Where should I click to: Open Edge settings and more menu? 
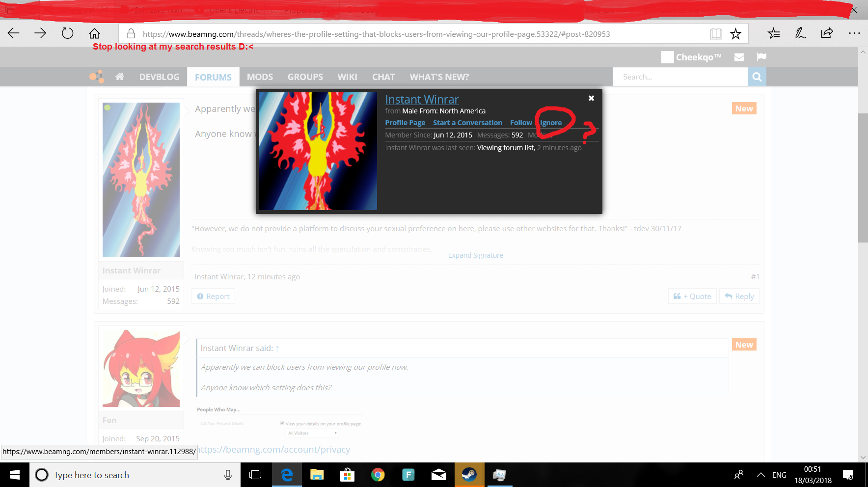point(854,33)
